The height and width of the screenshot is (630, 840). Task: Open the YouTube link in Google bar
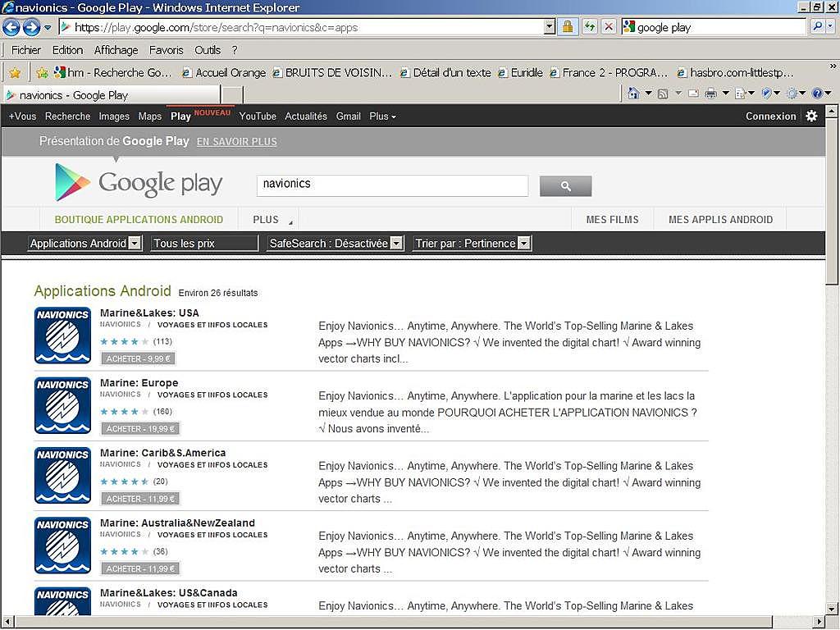258,116
